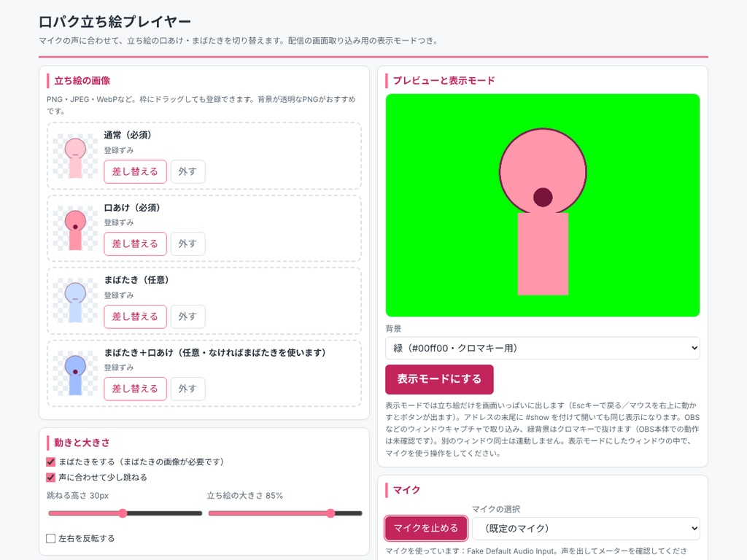Viewport: 747px width, 560px height.
Task: Click 登録ずみ status under 口あけ
Action: point(119,223)
